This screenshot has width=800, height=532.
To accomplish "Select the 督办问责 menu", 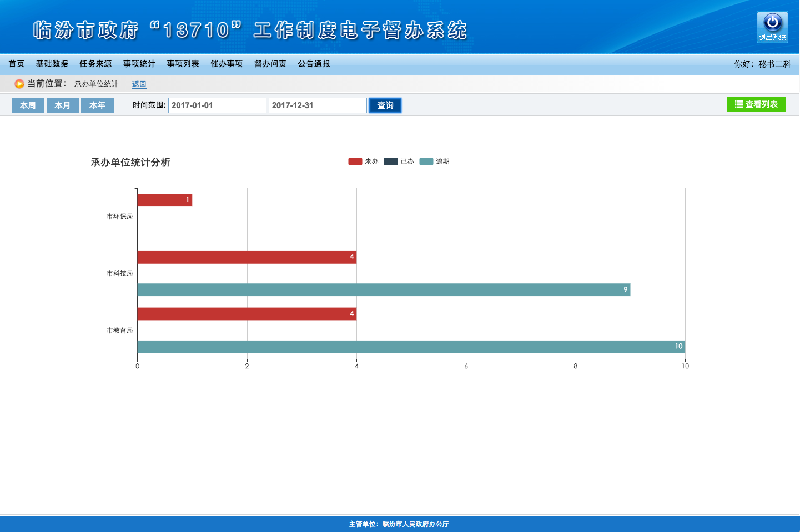I will coord(270,64).
